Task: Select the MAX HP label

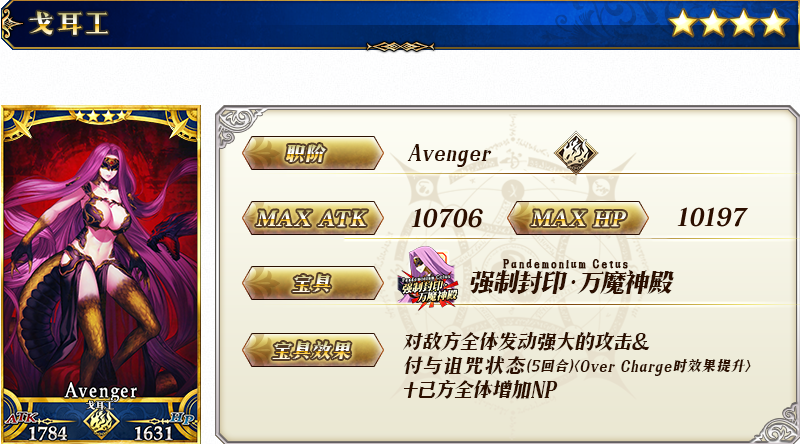Action: pos(578,218)
